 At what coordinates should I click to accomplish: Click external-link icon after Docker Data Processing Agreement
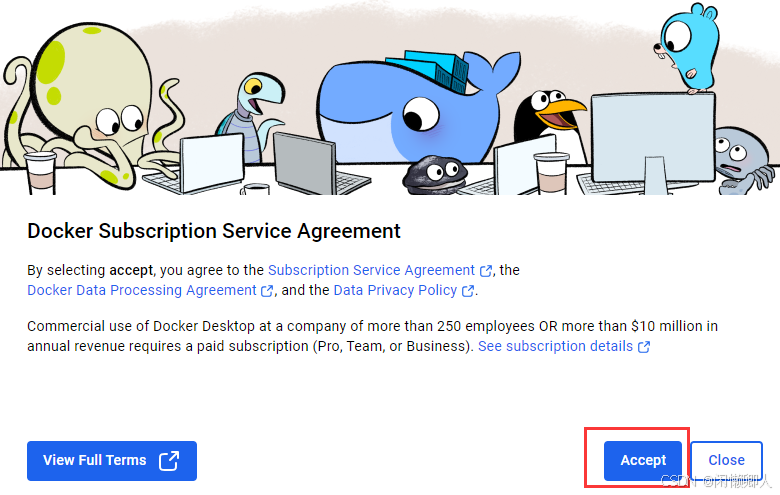click(267, 291)
